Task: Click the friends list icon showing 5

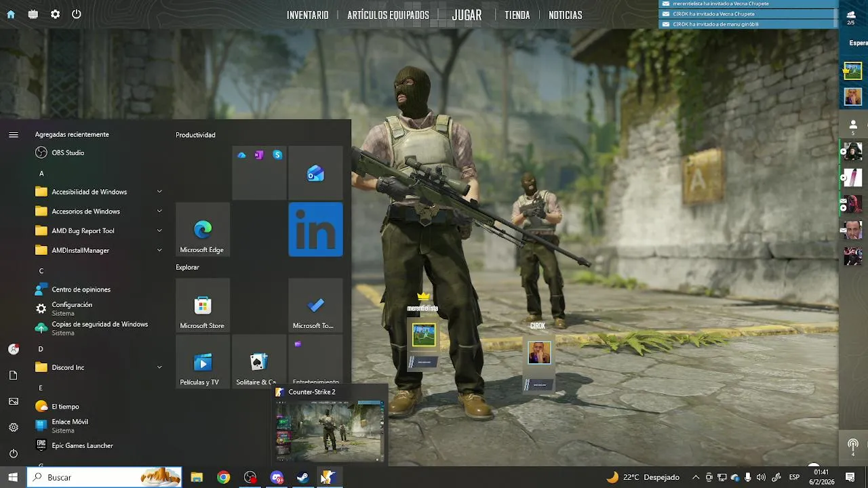Action: [x=853, y=126]
